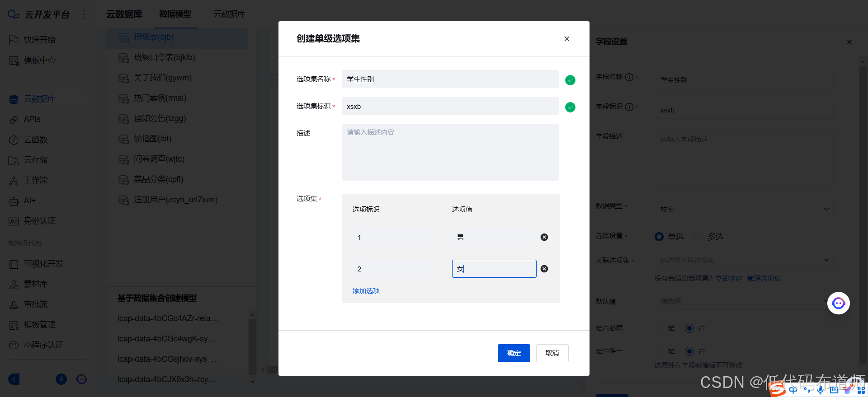Click the 云存储 folder icon

tap(14, 160)
